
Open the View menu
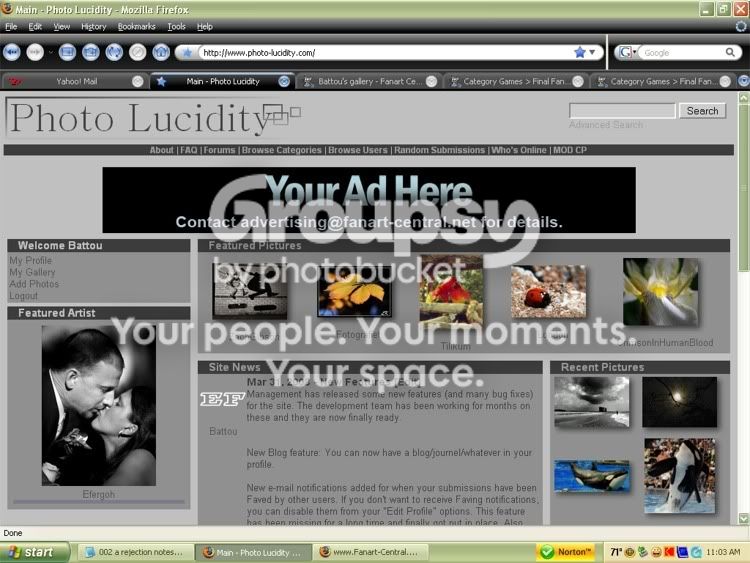click(61, 27)
